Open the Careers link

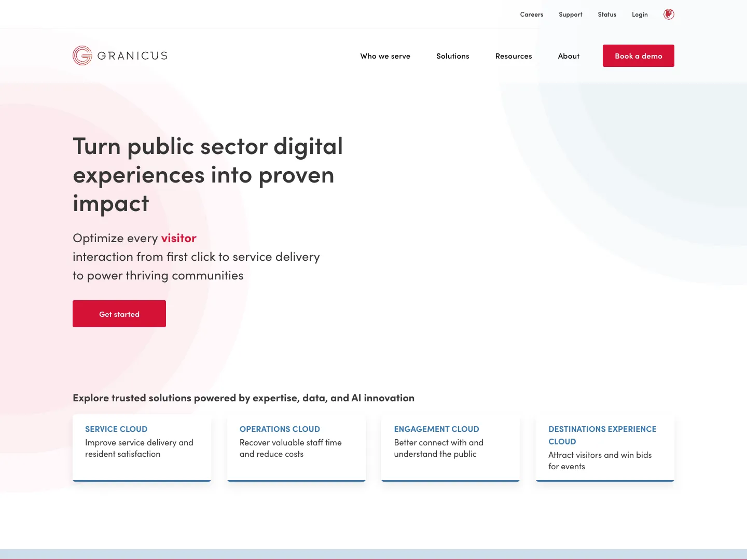tap(532, 15)
